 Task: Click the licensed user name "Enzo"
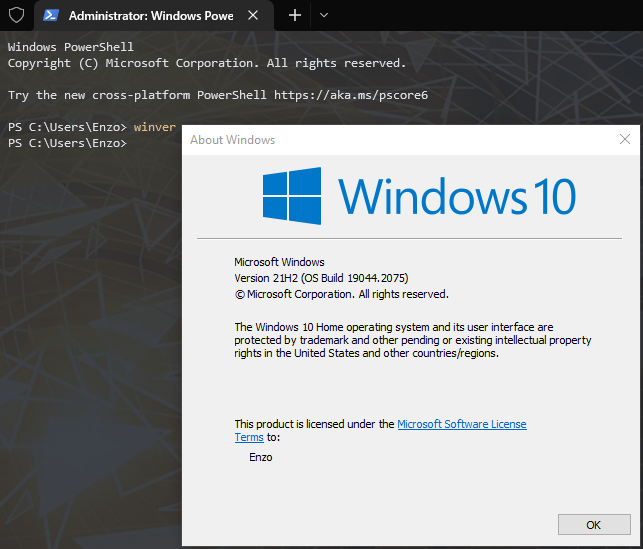(260, 457)
